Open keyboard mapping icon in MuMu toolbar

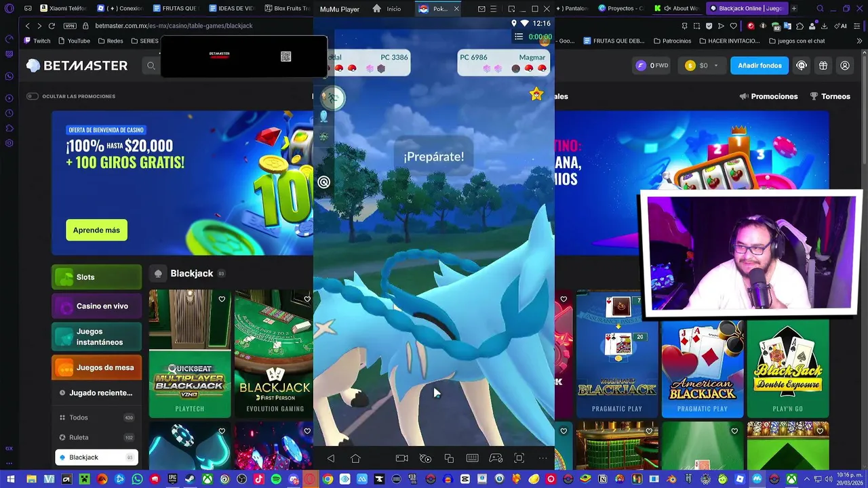[x=473, y=459]
